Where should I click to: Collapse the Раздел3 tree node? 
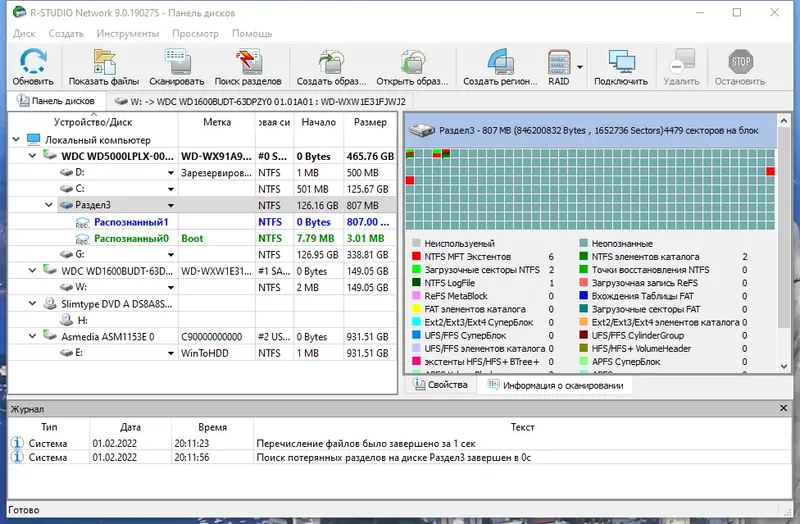(49, 205)
